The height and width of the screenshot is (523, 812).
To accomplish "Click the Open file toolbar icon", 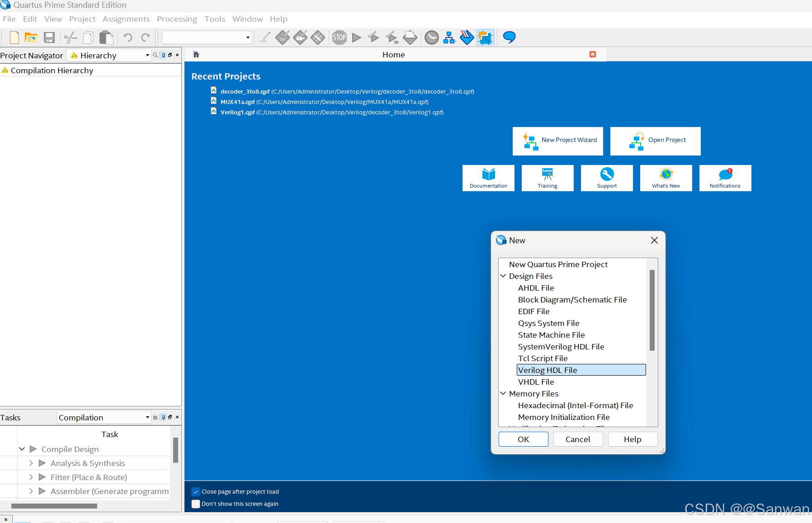I will pyautogui.click(x=31, y=38).
